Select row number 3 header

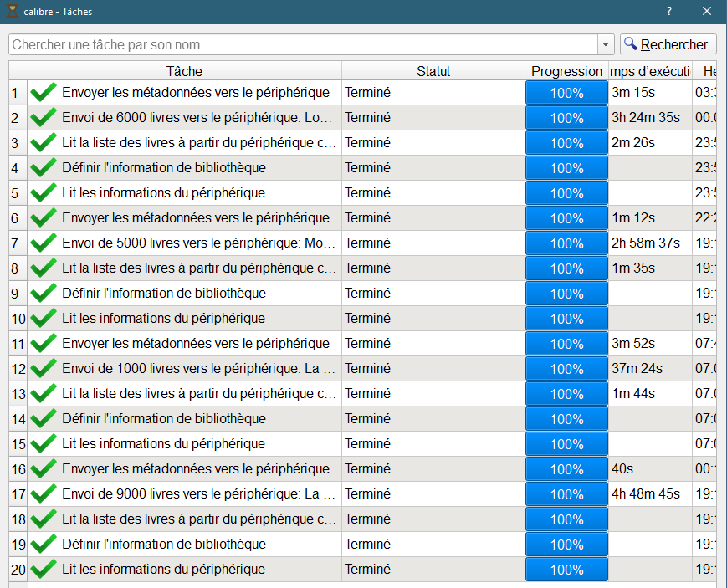pos(18,142)
